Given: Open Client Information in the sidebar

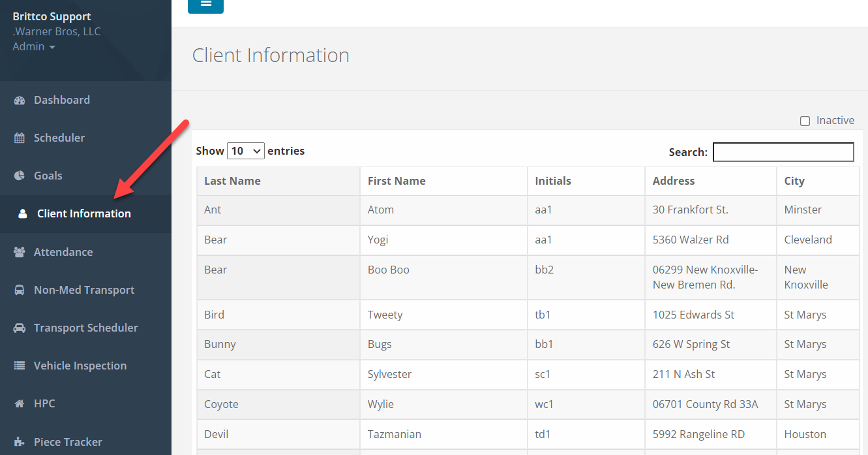Looking at the screenshot, I should coord(83,213).
